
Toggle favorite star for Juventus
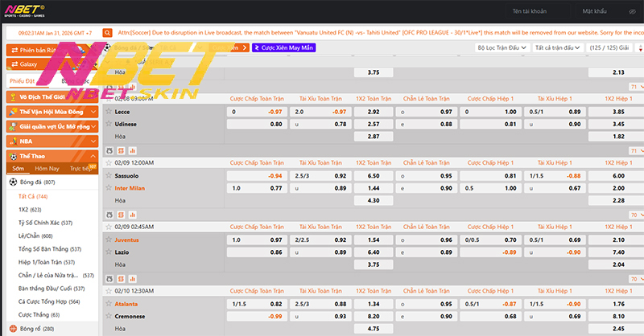(x=109, y=240)
